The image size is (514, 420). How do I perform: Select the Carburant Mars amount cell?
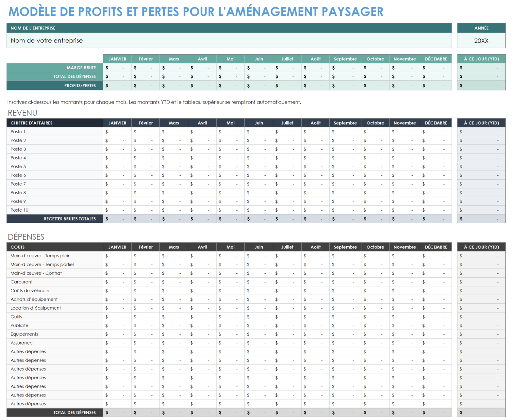[x=174, y=282]
